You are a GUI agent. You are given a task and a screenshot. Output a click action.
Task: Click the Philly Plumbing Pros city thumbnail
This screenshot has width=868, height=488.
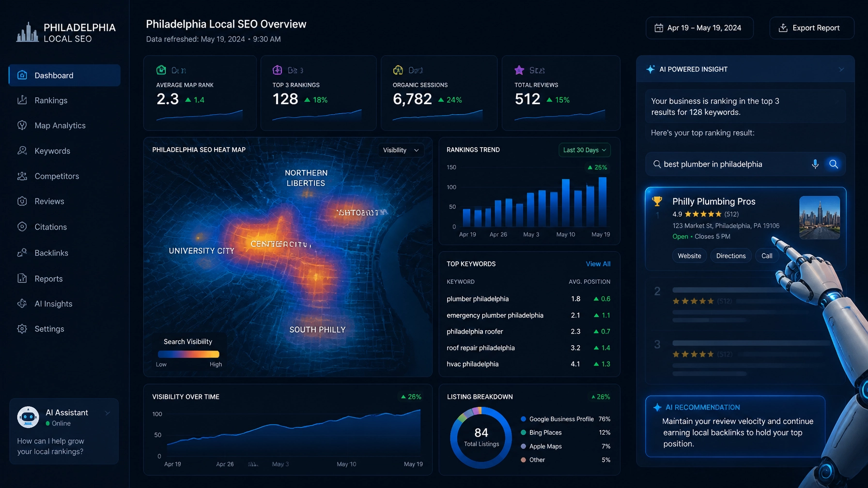[x=820, y=218]
